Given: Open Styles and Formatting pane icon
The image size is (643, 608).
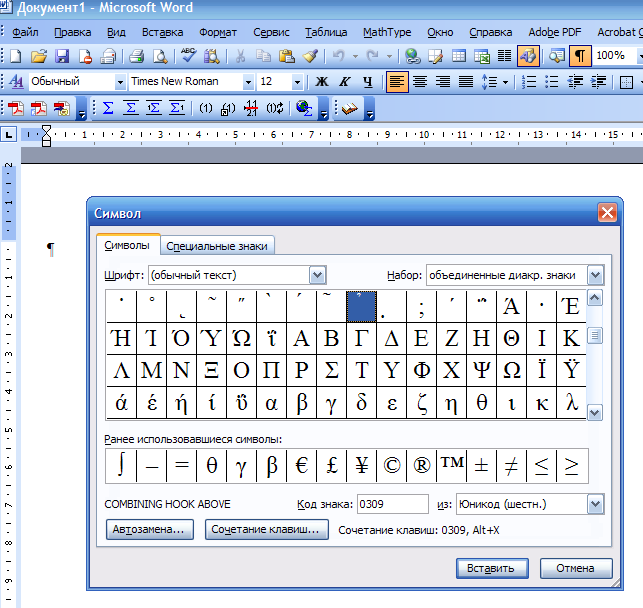Looking at the screenshot, I should 16,82.
